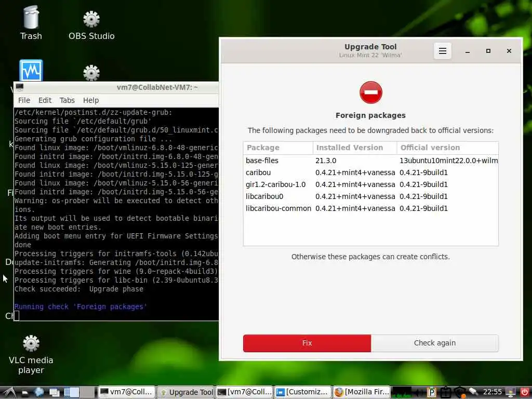
Task: Switch to the Upgrade Tool taskbar button
Action: pyautogui.click(x=187, y=392)
